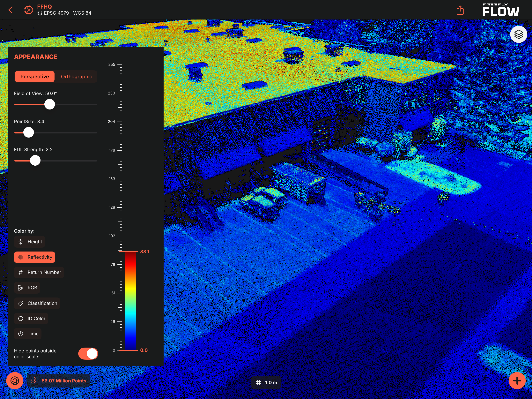Click the Freefly FLOW logo
Viewport: 532px width, 399px height.
click(x=501, y=10)
